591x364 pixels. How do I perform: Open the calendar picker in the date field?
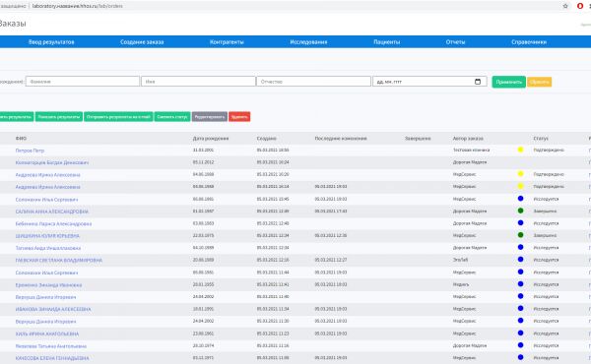pyautogui.click(x=478, y=82)
